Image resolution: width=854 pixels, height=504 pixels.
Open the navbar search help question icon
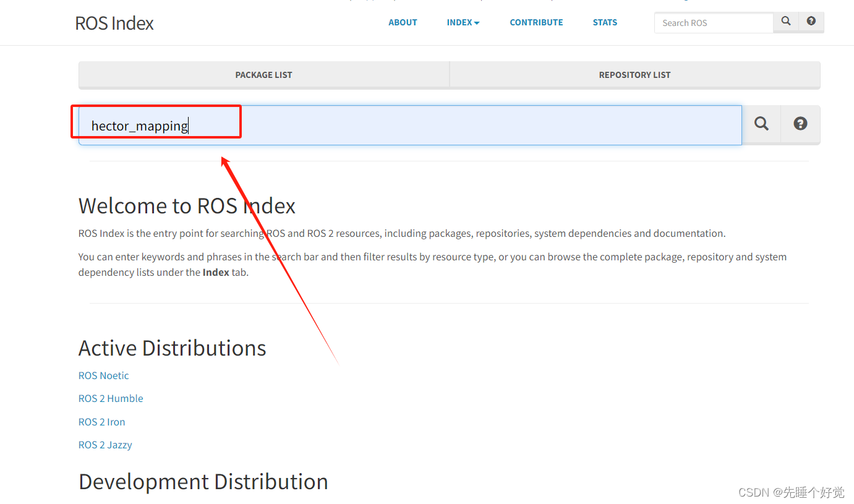[x=811, y=22]
